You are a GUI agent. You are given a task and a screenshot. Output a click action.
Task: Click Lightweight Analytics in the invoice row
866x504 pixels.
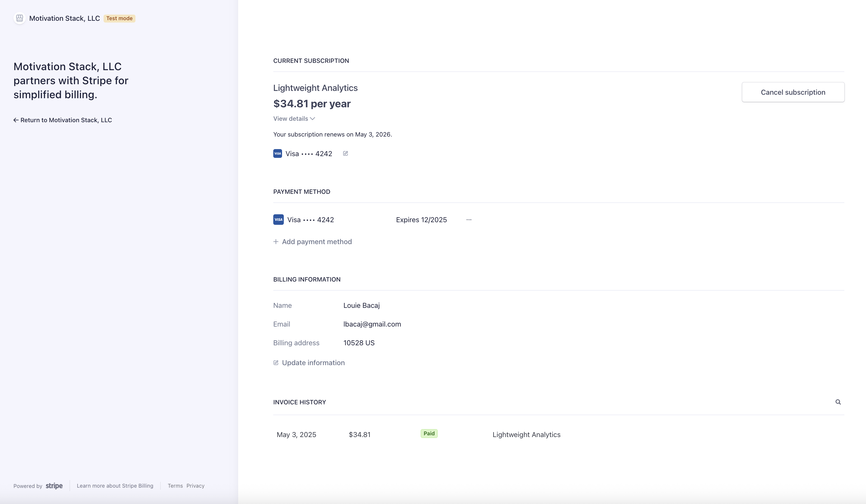coord(526,435)
